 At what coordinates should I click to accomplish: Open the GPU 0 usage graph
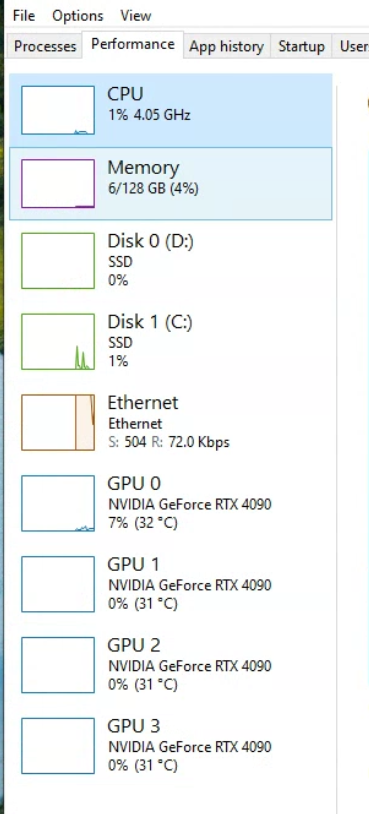58,503
